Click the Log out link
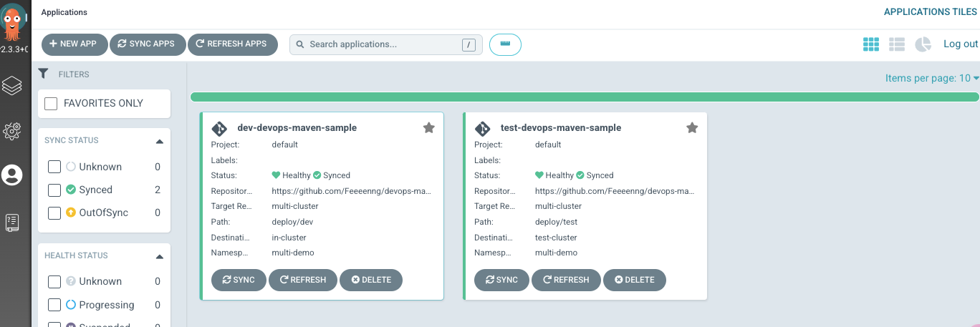The width and height of the screenshot is (980, 327). click(x=961, y=44)
